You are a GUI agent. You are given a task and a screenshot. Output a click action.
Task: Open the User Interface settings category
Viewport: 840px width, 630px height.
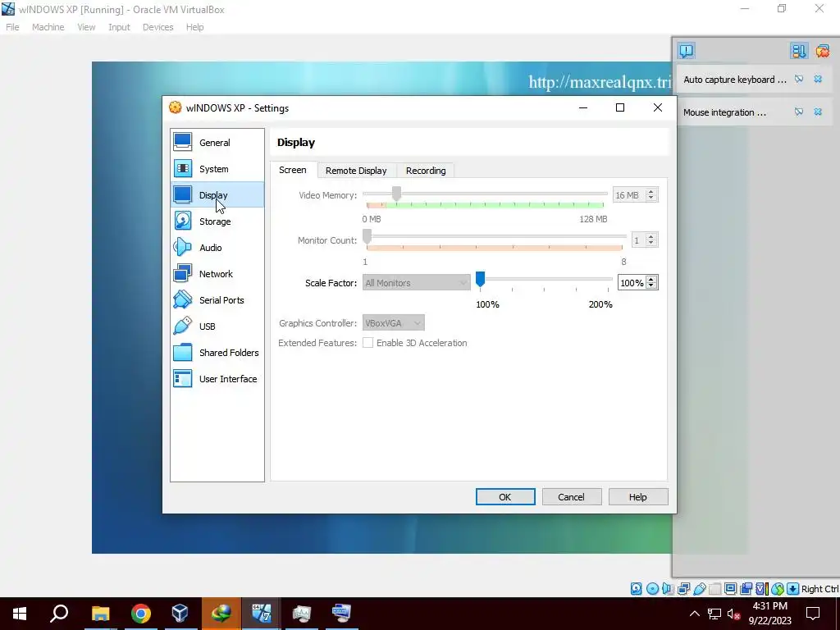pyautogui.click(x=217, y=379)
